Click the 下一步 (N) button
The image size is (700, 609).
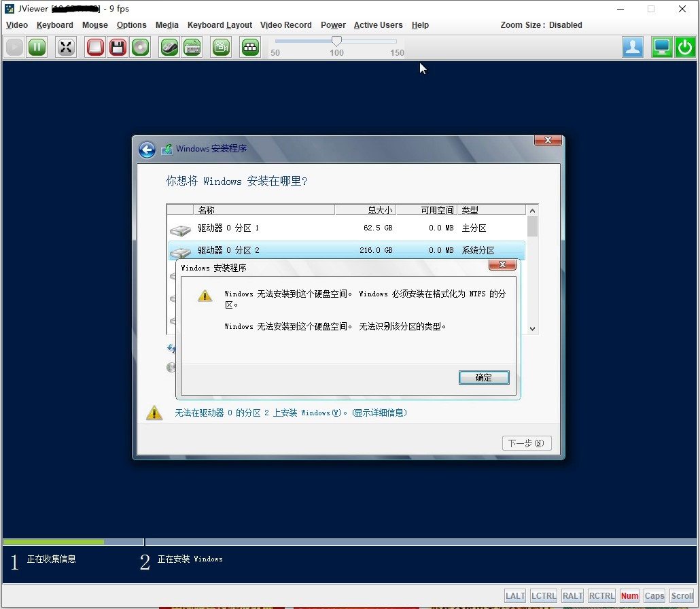526,443
